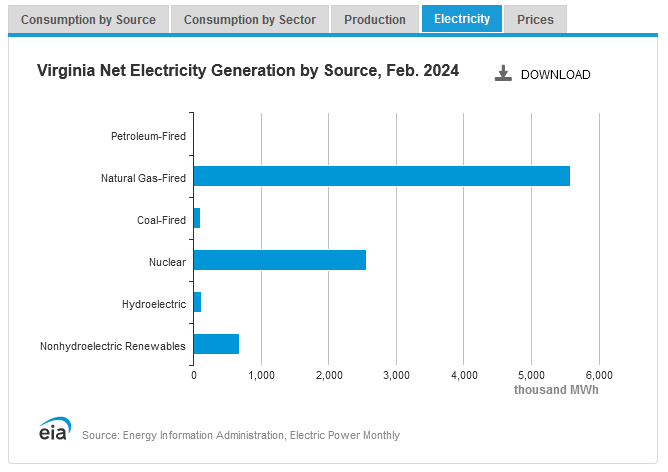Click the chart title text

click(x=248, y=71)
